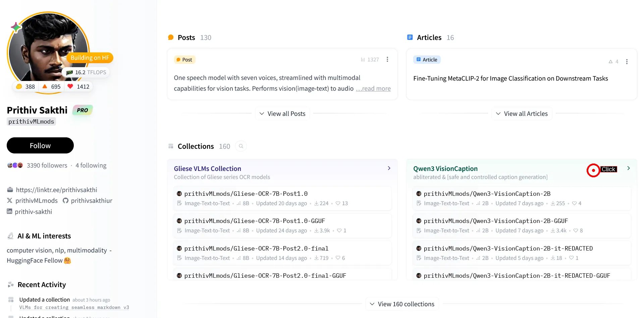The height and width of the screenshot is (318, 644).
Task: Click the read more link in post
Action: tap(373, 89)
